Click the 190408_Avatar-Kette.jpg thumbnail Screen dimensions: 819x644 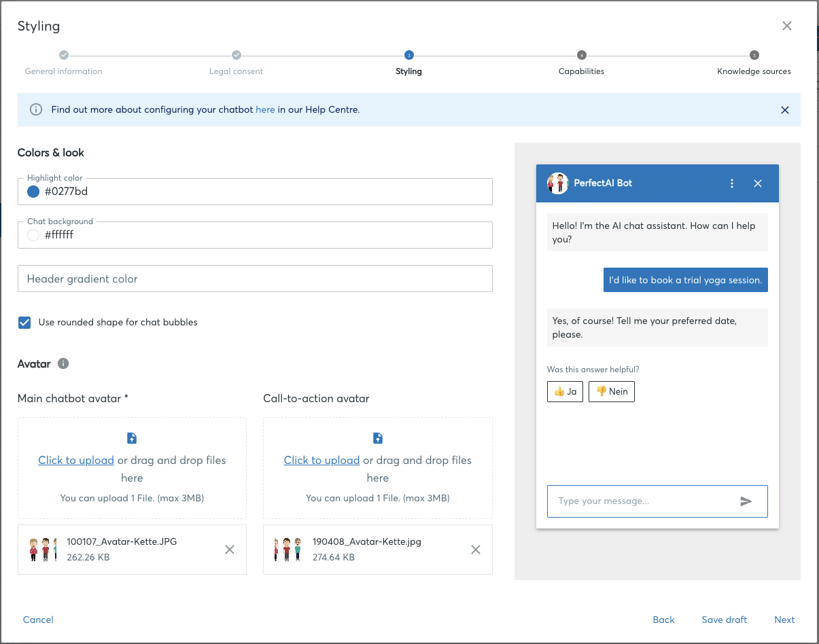[x=289, y=550]
